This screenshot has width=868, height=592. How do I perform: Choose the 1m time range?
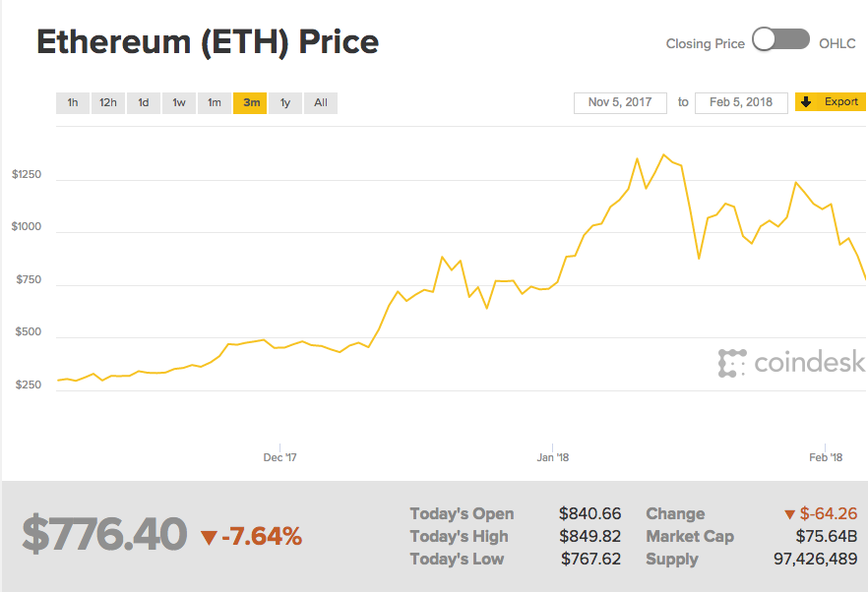click(x=215, y=102)
